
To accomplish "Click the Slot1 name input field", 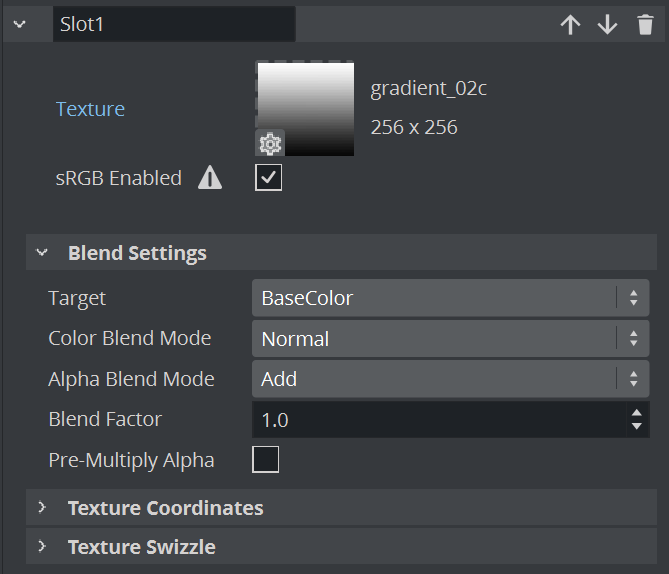I will pos(174,24).
